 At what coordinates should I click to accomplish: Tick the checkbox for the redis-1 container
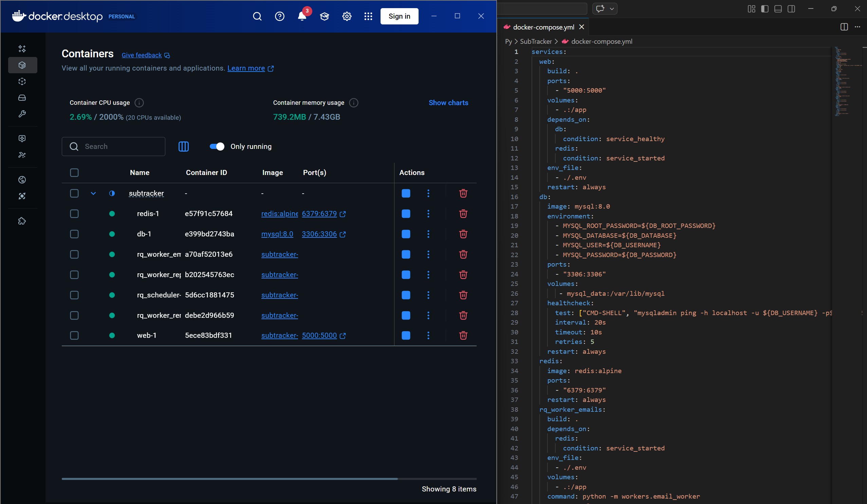74,213
